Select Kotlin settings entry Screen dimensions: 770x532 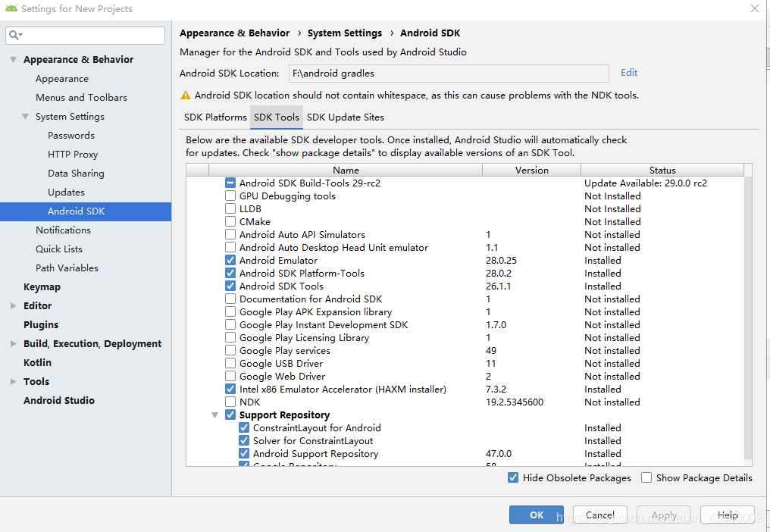tap(37, 362)
